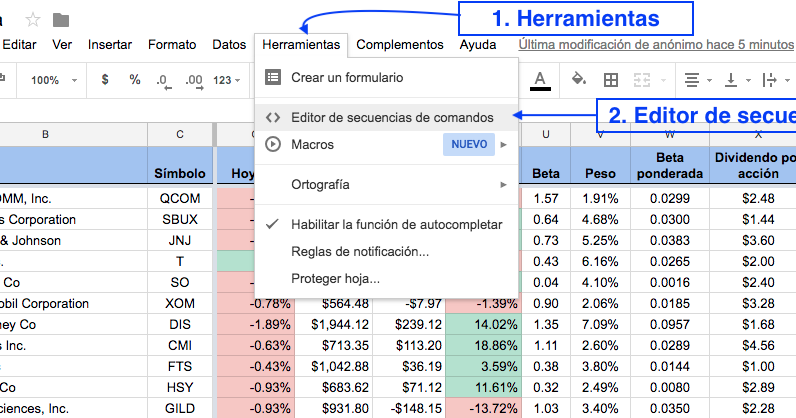This screenshot has height=418, width=796.
Task: Expand the vertical align dropdown arrow
Action: (748, 80)
